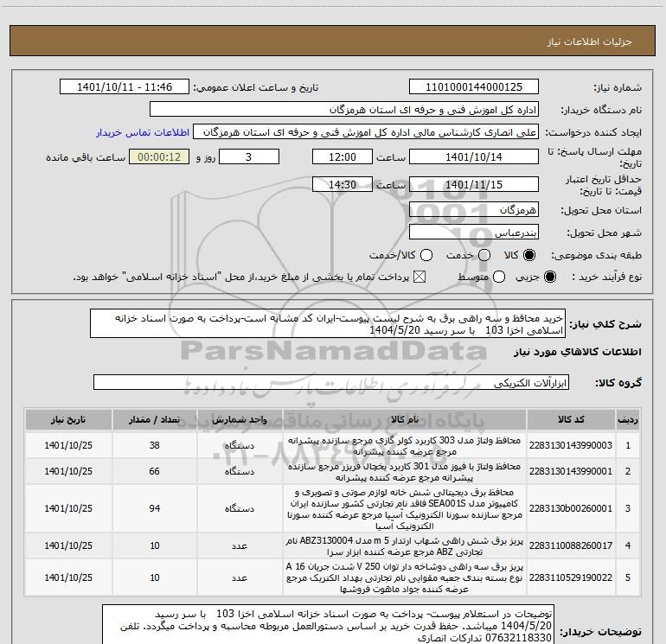666x644 pixels.
Task: Click the price validity date 1401/11/15
Action: click(474, 184)
